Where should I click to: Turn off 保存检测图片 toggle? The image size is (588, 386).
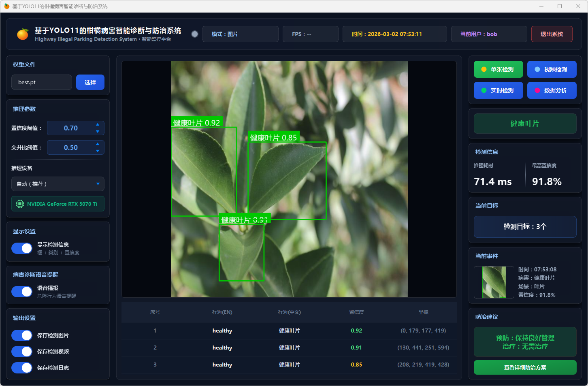coord(22,335)
